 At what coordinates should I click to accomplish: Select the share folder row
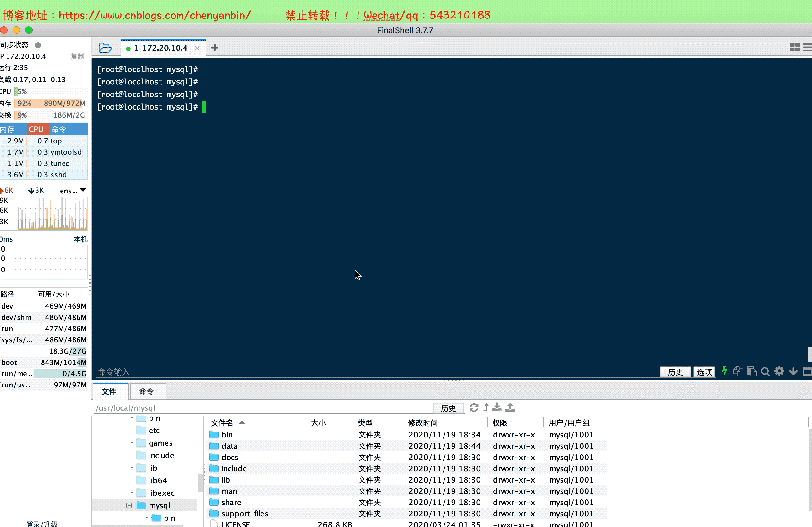pos(407,502)
